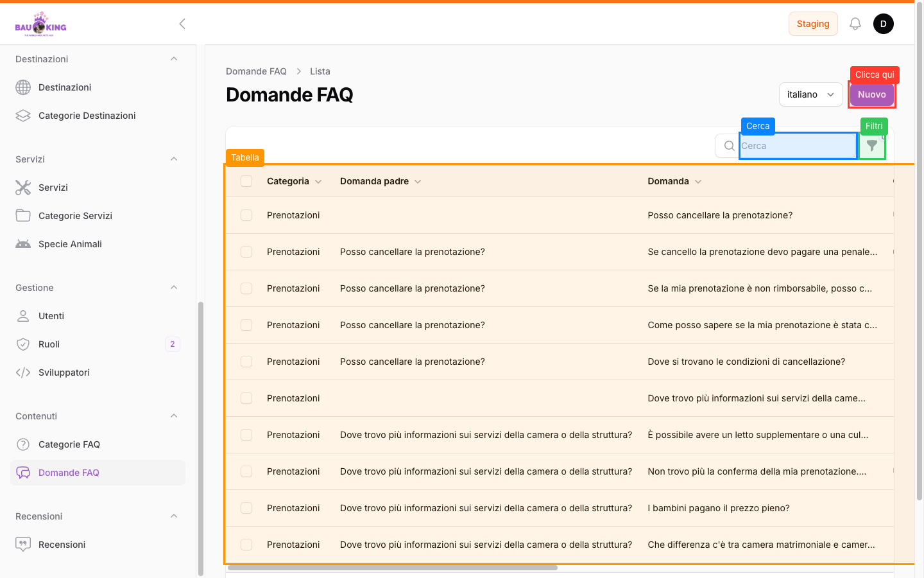
Task: Click inside the Cerca search field
Action: 797,146
